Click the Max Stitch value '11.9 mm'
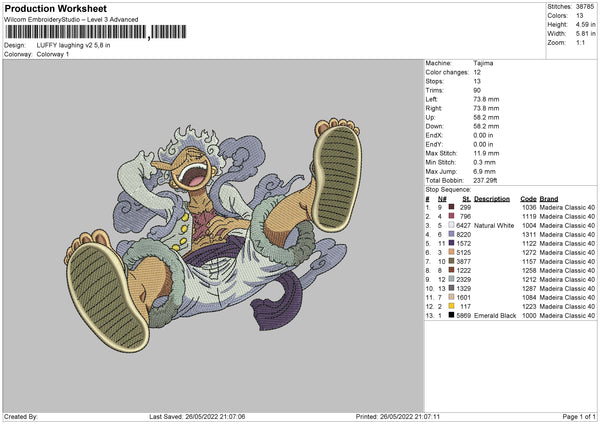This screenshot has width=600, height=424. click(486, 153)
